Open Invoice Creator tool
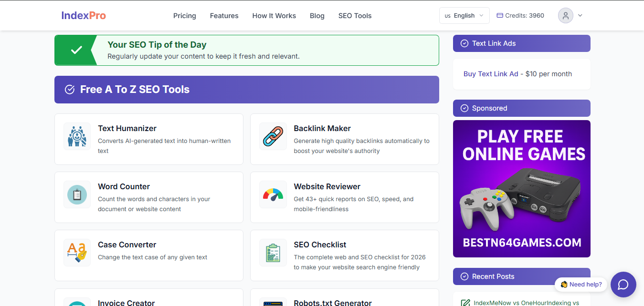 [x=126, y=303]
